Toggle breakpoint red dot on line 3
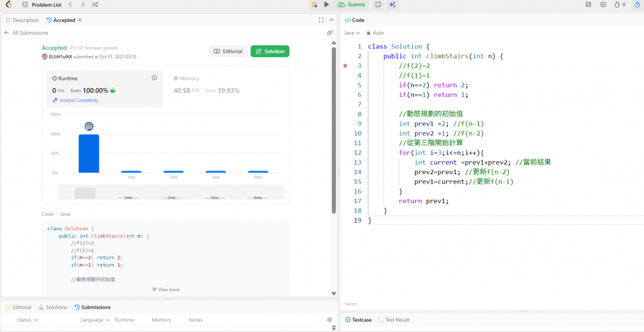 345,66
